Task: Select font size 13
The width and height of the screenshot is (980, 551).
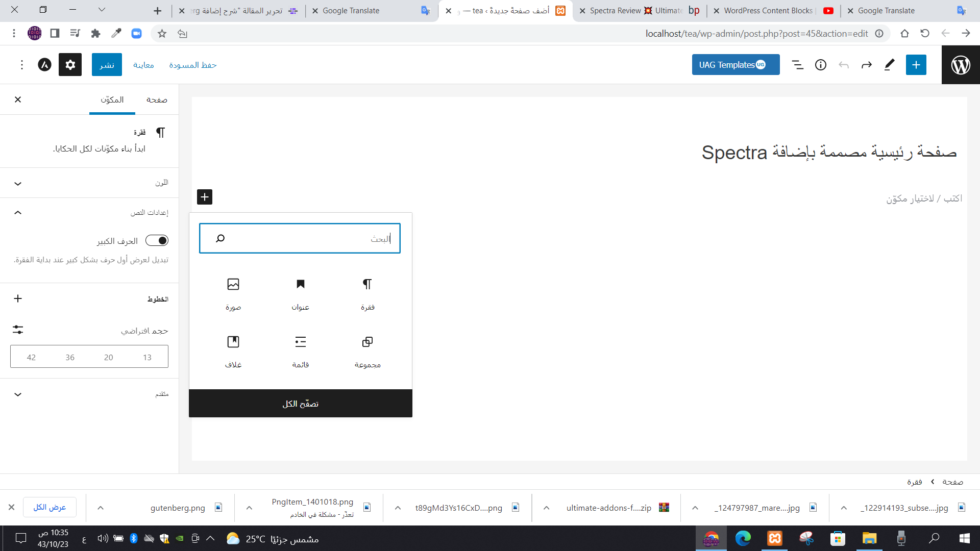Action: [x=147, y=357]
